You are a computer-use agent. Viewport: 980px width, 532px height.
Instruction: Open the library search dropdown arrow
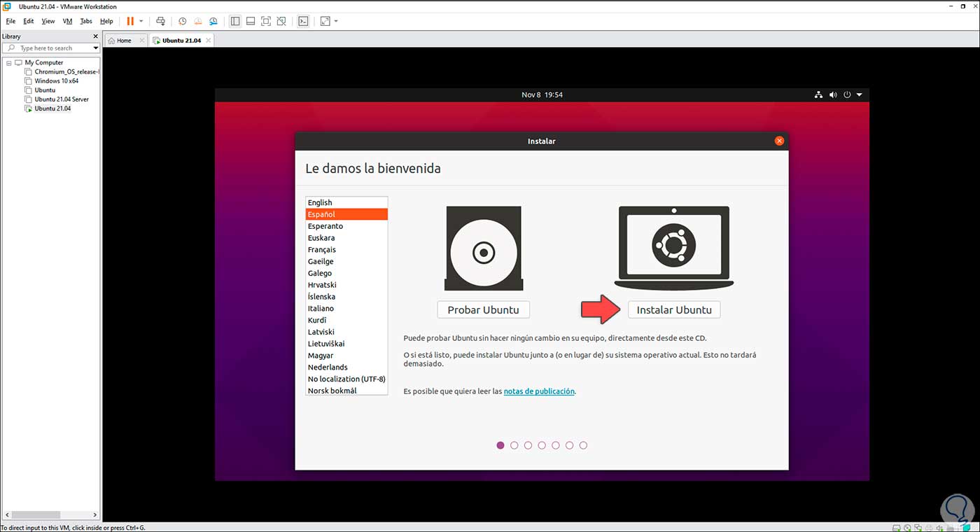click(x=96, y=48)
